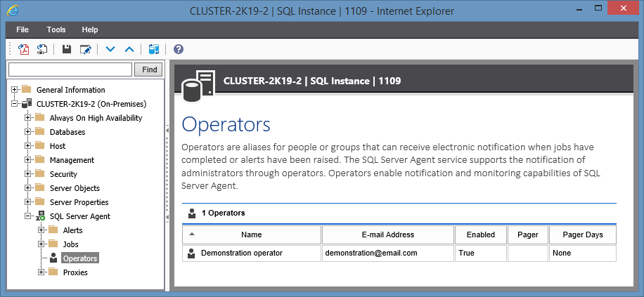The height and width of the screenshot is (297, 644).
Task: Expand the Databases folder node
Action: click(x=29, y=132)
